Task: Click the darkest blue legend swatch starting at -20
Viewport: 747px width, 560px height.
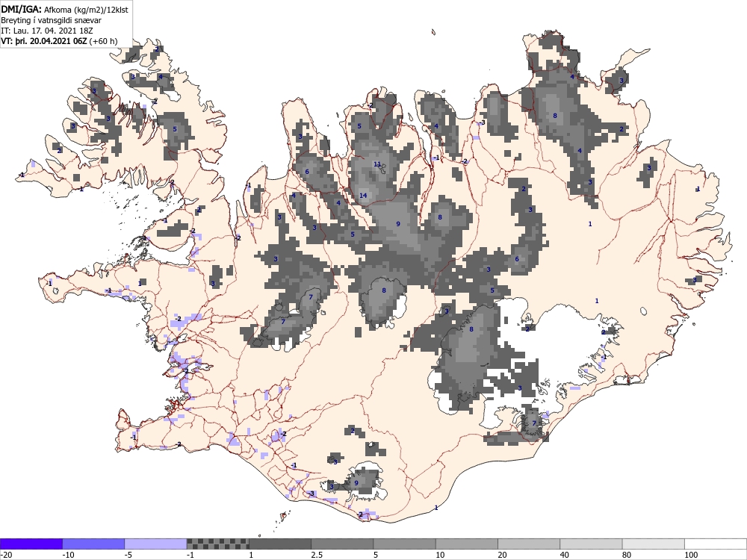Action: 31,544
